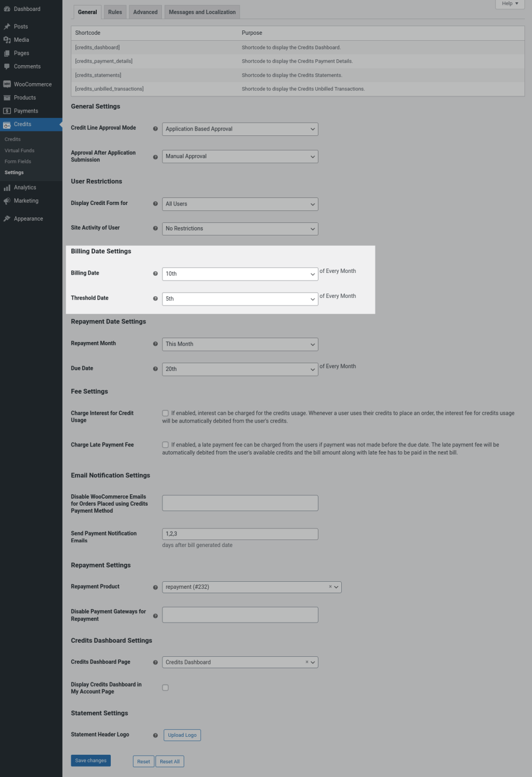Click the Send Payment Notification Emails field
Screen dimensions: 532x777
pyautogui.click(x=240, y=534)
